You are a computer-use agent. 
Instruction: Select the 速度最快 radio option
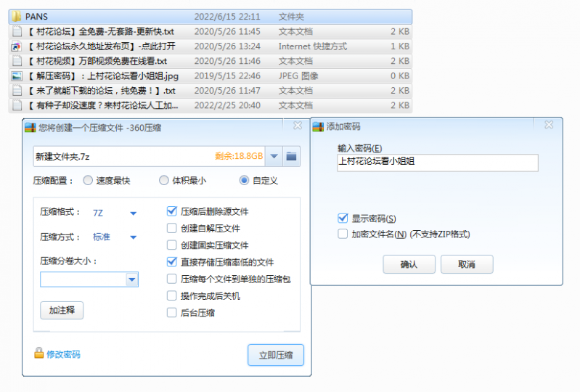[88, 181]
